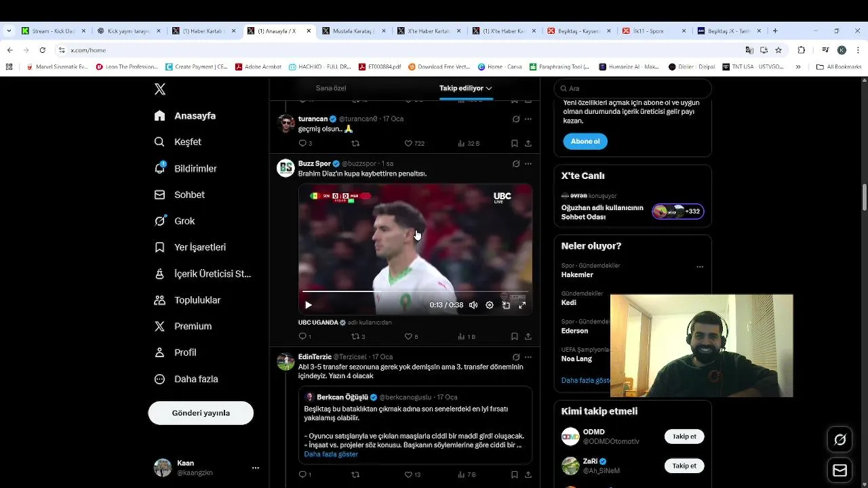This screenshot has width=868, height=488.
Task: Open Takip ediliyor dropdown tab
Action: [466, 88]
